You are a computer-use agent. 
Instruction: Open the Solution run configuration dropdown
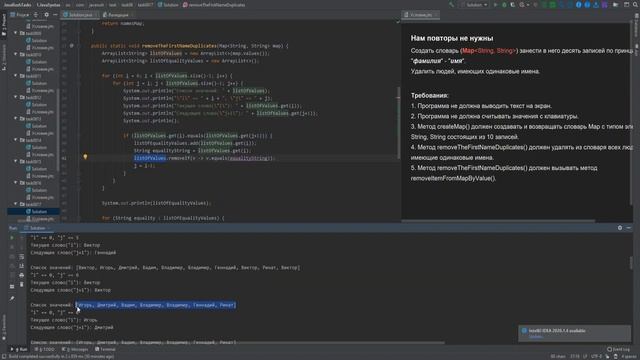pyautogui.click(x=474, y=5)
